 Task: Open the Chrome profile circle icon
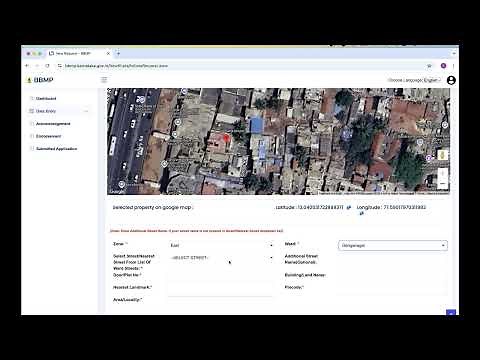pyautogui.click(x=443, y=66)
